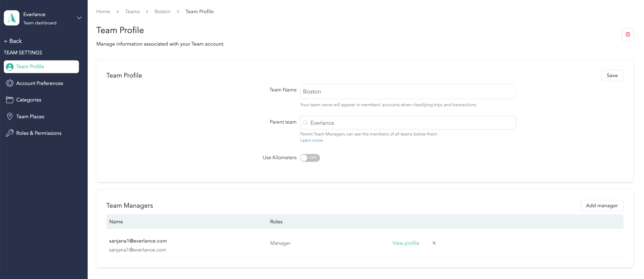The height and width of the screenshot is (279, 644).
Task: Go to Teams in the breadcrumb
Action: coord(132,11)
